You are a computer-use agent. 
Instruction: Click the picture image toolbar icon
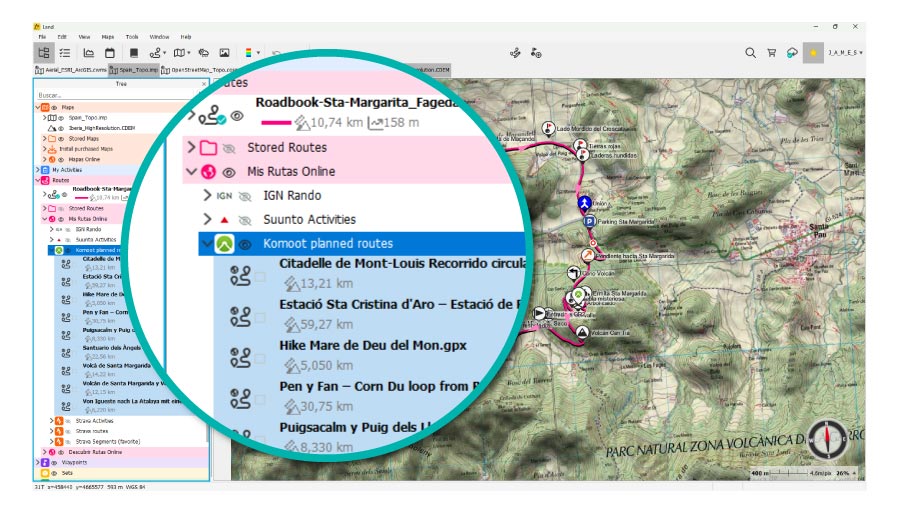(x=224, y=53)
